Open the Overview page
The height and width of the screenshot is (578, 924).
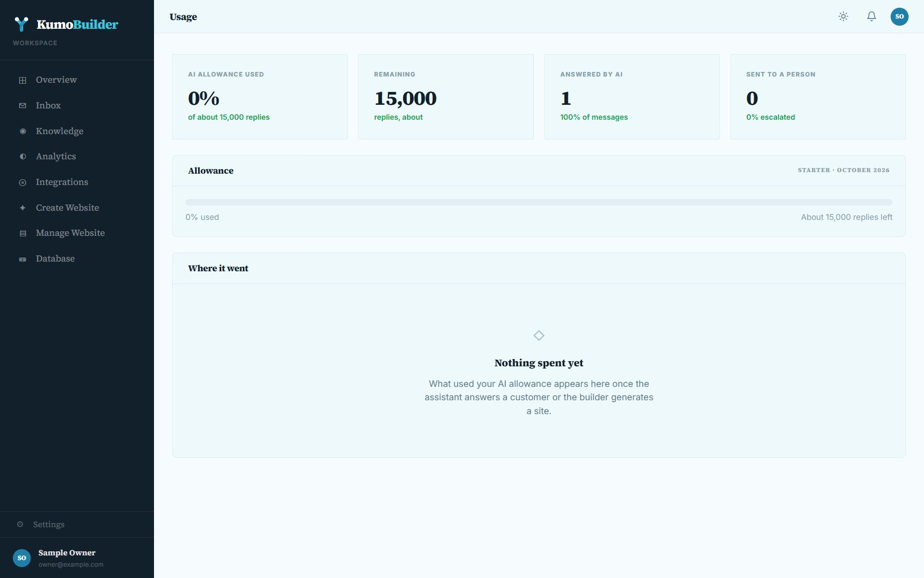pyautogui.click(x=77, y=80)
